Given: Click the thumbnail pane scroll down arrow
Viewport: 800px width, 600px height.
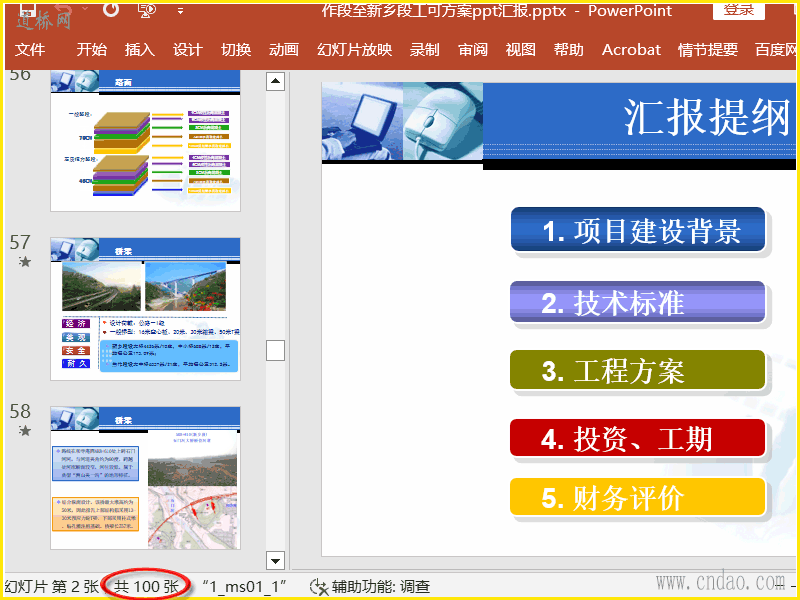Looking at the screenshot, I should (x=276, y=561).
